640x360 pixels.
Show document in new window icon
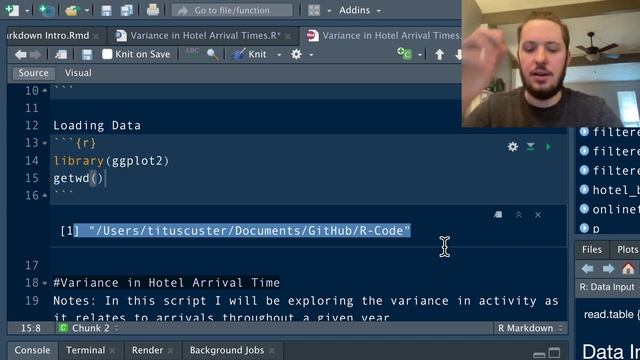pos(61,54)
